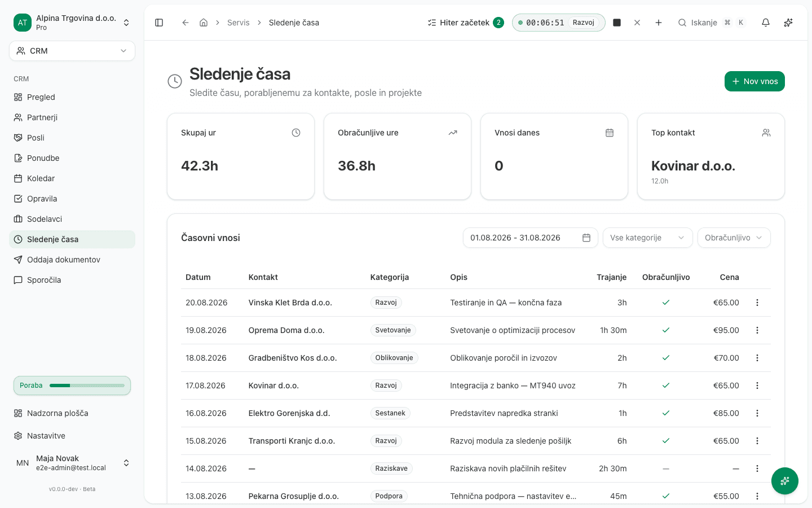Open row actions for Kovinar d.o.o. entry

coord(757,386)
